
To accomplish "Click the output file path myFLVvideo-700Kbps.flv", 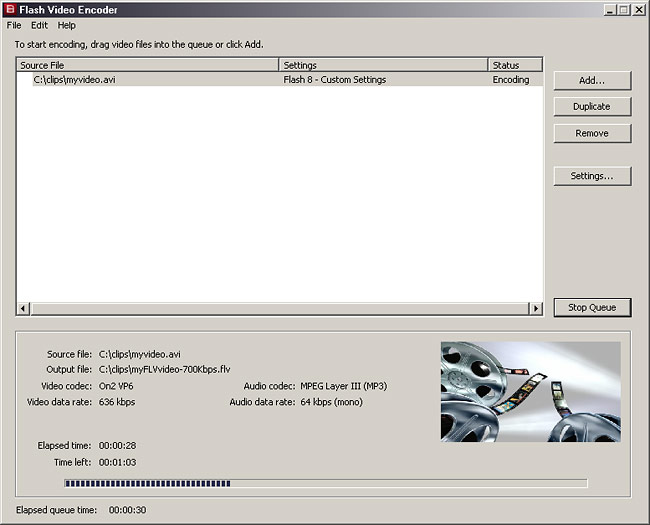I will (x=164, y=369).
